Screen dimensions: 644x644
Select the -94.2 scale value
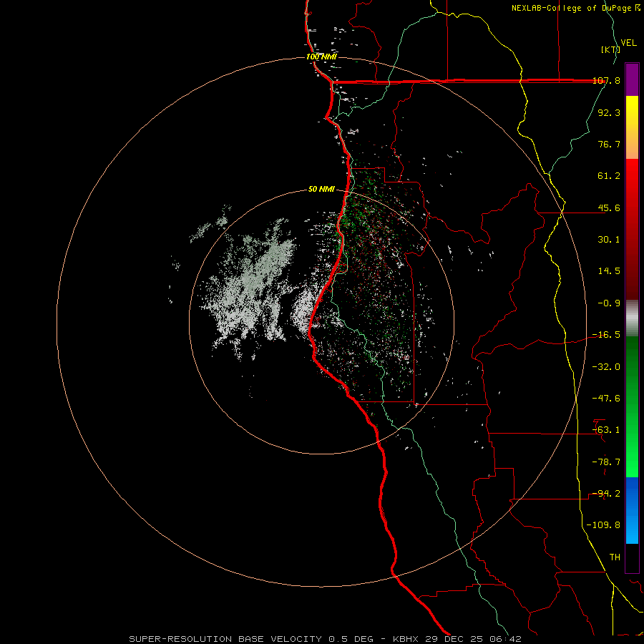point(606,494)
